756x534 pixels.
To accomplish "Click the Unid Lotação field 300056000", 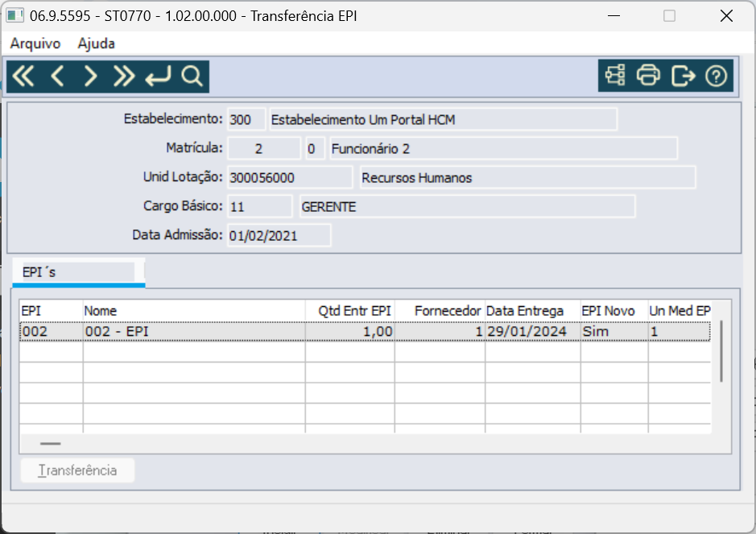I will [x=290, y=177].
